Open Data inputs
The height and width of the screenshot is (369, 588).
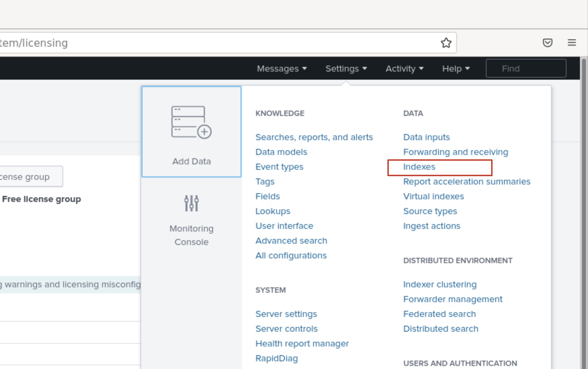pos(426,137)
